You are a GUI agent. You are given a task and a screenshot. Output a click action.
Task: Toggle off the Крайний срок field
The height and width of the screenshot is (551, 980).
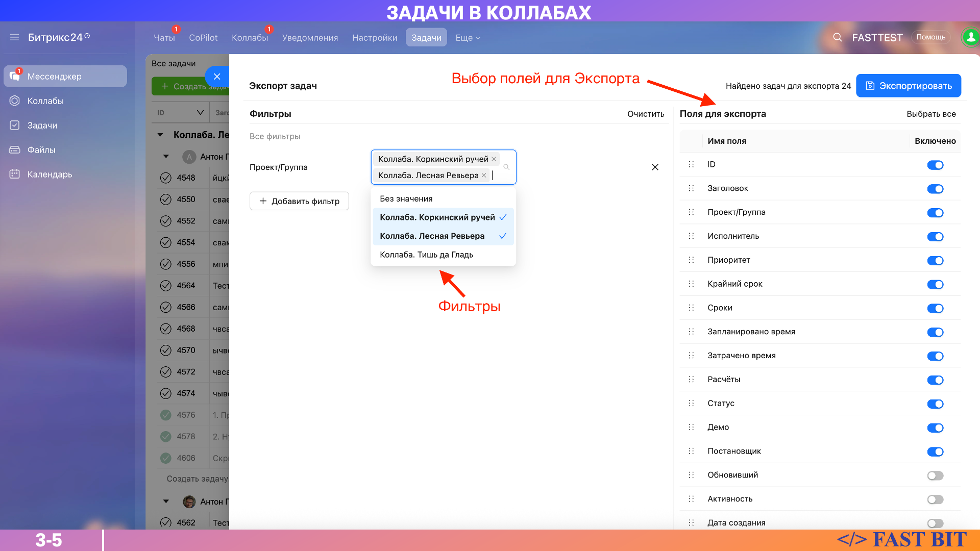coord(935,284)
